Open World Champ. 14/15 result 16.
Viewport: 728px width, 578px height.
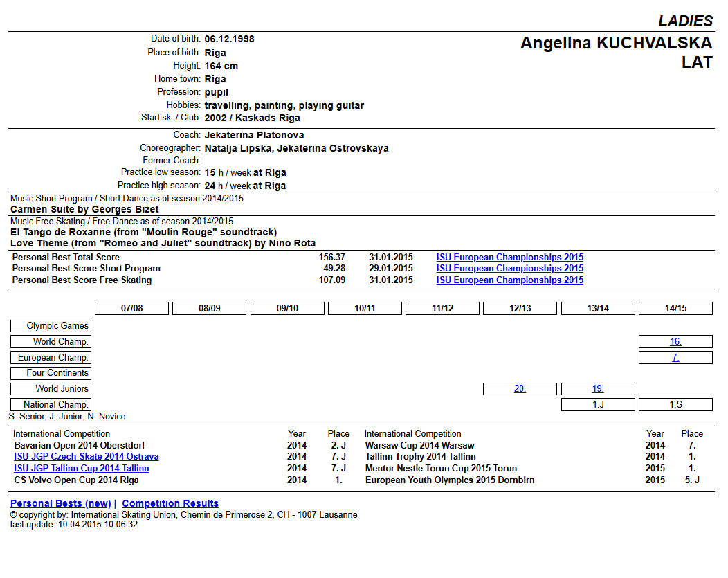point(675,342)
